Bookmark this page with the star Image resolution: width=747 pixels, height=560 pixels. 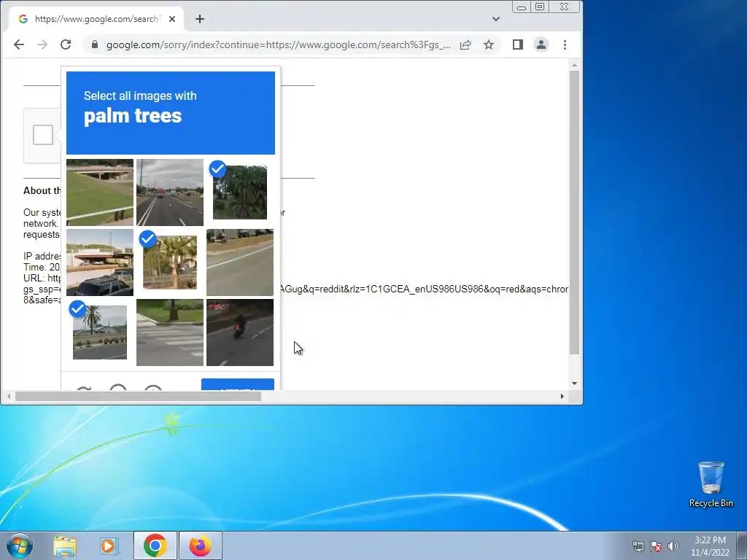point(489,44)
